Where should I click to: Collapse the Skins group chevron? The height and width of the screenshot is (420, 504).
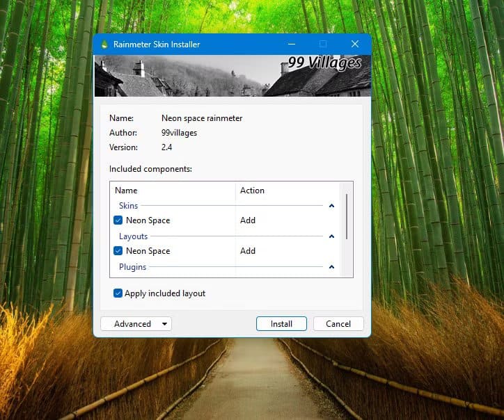click(331, 206)
